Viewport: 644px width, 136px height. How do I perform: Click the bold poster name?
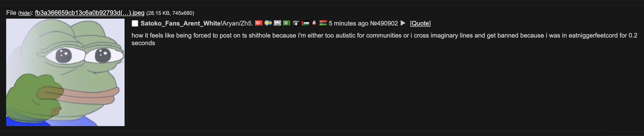[x=180, y=23]
